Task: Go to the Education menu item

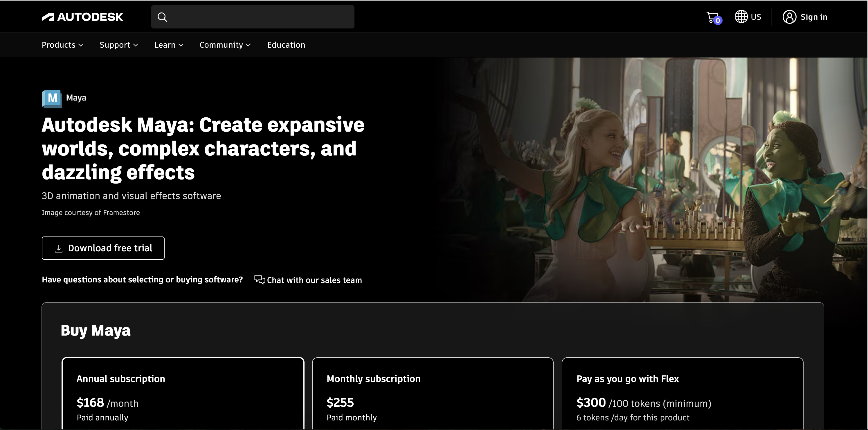Action: (286, 45)
